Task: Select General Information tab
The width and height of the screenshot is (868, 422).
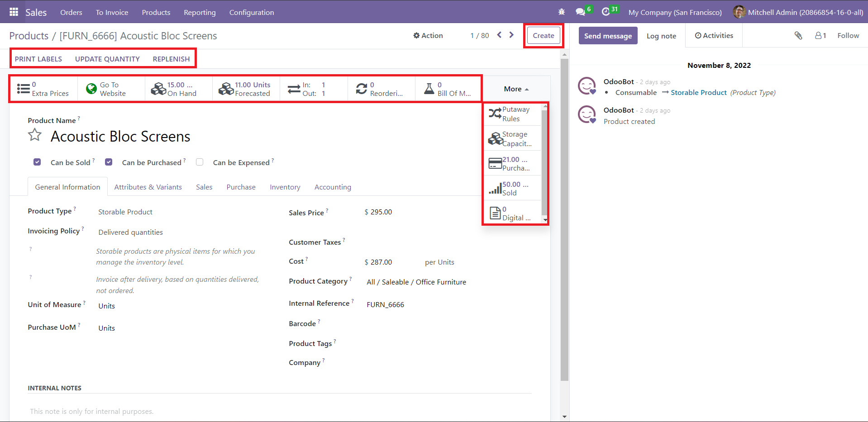Action: point(67,187)
